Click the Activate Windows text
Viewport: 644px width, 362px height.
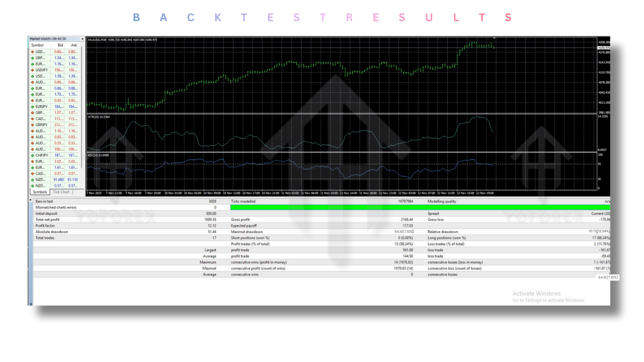[x=536, y=293]
